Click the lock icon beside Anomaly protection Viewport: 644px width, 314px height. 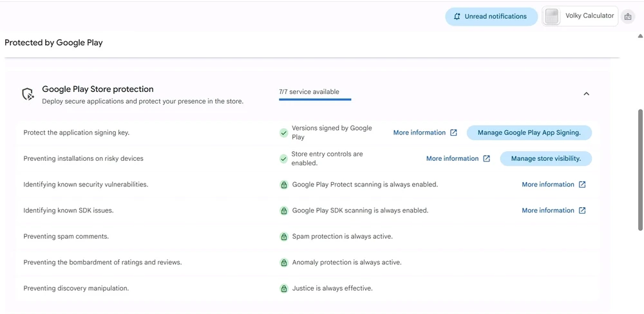pos(283,263)
